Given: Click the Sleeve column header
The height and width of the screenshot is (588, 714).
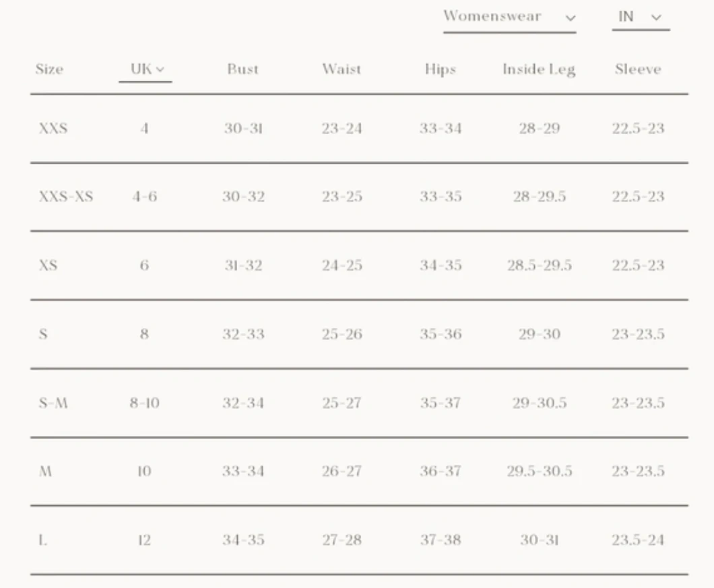Looking at the screenshot, I should (x=638, y=69).
